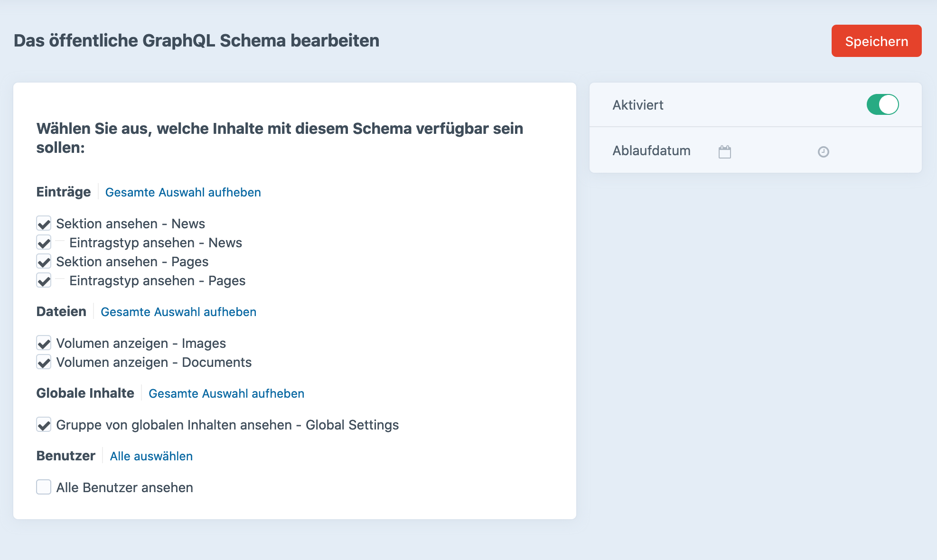
Task: Check Alle Benutzer ansehen
Action: coord(44,487)
